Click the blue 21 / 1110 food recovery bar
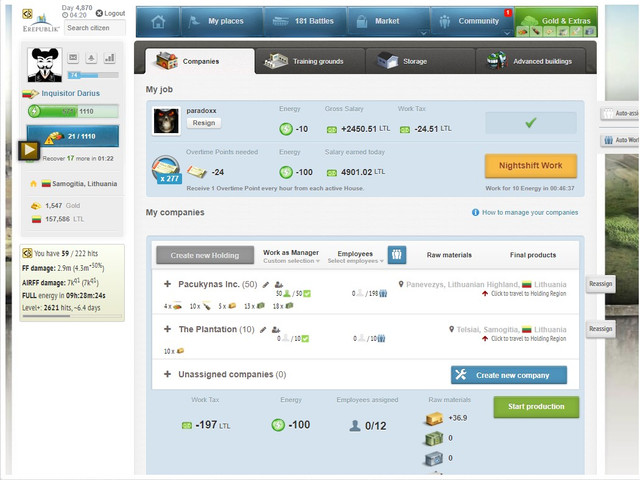The image size is (640, 480). 73,136
